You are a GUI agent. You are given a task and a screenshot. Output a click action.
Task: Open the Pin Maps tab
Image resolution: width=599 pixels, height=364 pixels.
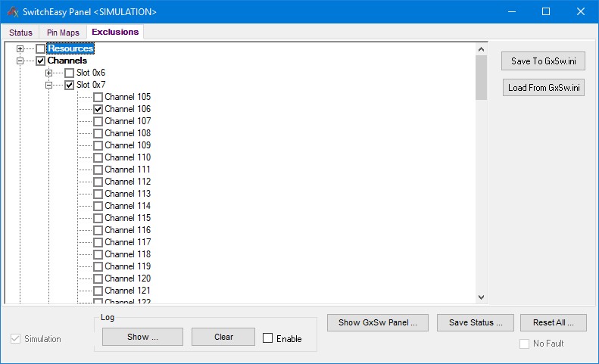pyautogui.click(x=63, y=33)
